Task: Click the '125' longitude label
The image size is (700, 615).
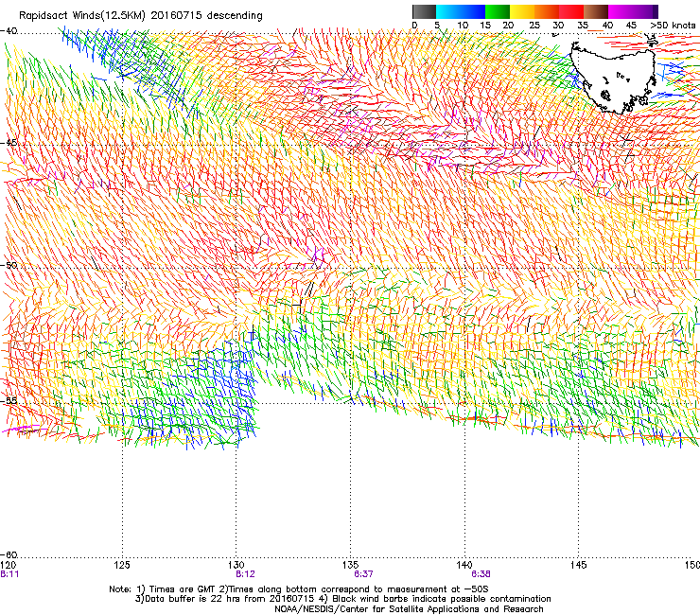Action: click(122, 565)
